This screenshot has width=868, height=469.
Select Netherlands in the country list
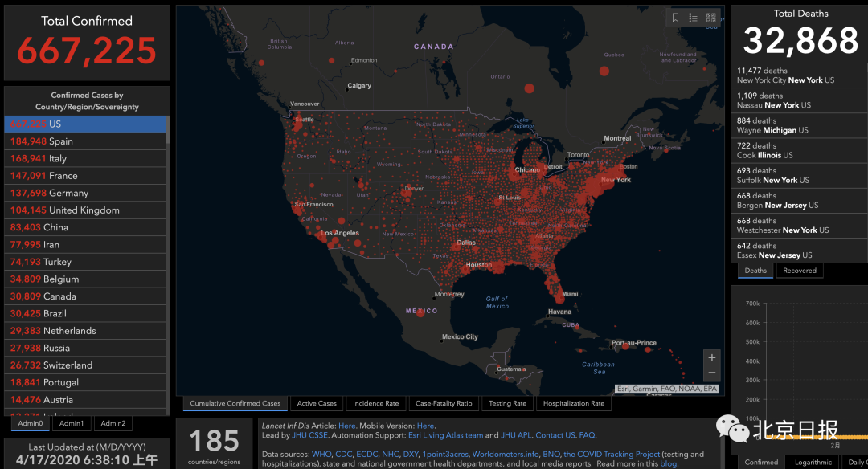tap(84, 330)
